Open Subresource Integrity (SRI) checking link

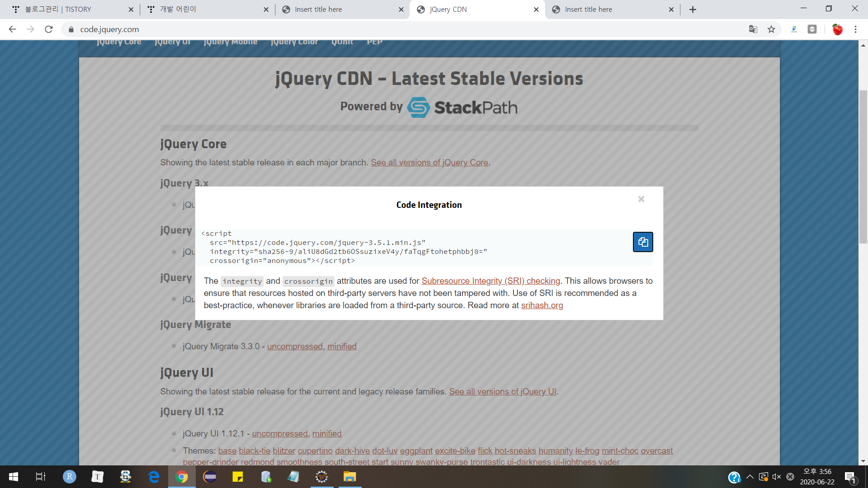(x=491, y=281)
